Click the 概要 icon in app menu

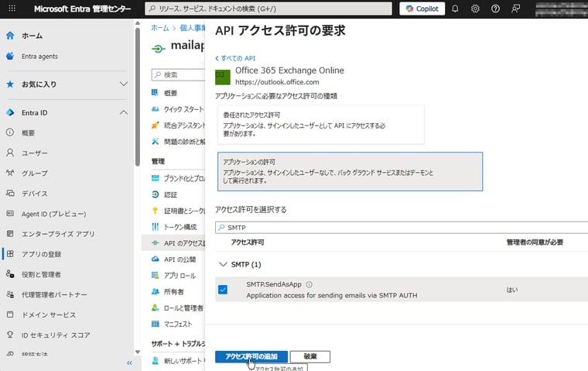155,93
